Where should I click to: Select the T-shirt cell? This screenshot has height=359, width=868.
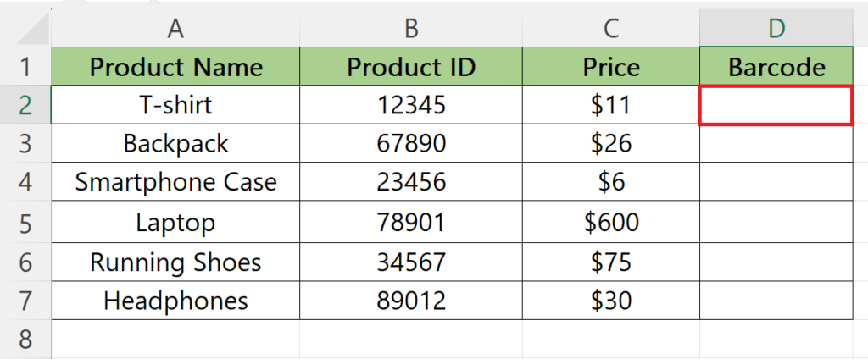pos(175,104)
